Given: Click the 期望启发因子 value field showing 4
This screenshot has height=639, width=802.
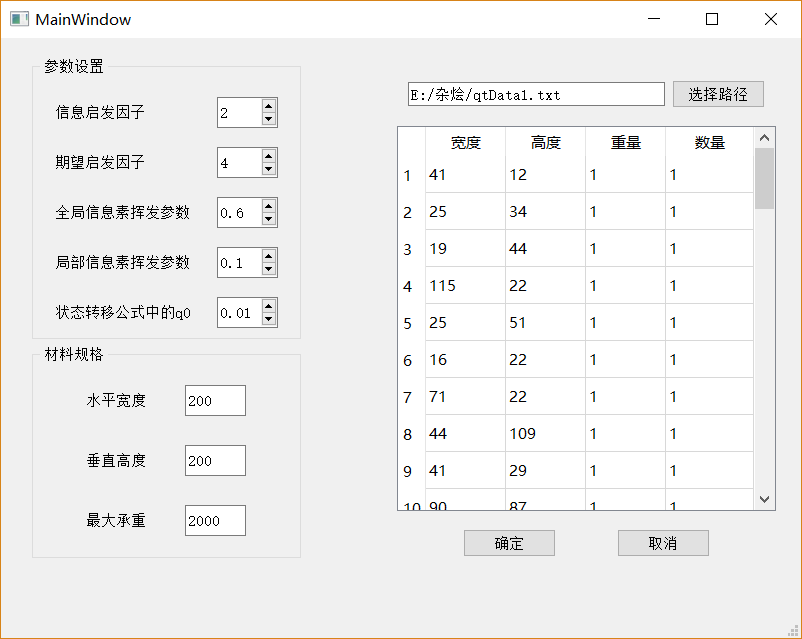Looking at the screenshot, I should click(240, 163).
